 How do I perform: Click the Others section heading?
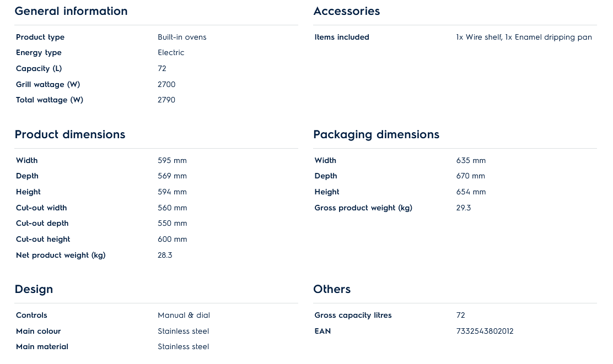332,289
